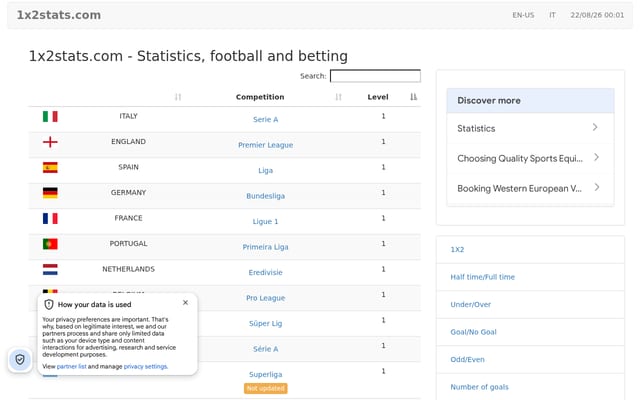640x400 pixels.
Task: Open the 1X2 sidebar item
Action: point(457,249)
